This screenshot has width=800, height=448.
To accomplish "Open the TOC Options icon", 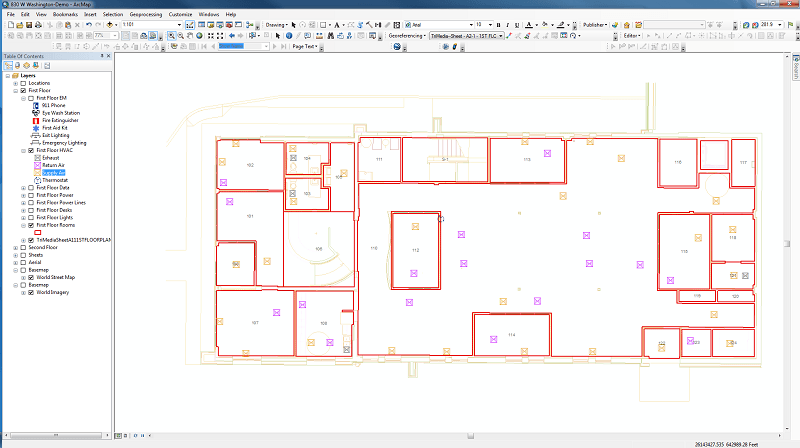I will tap(47, 65).
